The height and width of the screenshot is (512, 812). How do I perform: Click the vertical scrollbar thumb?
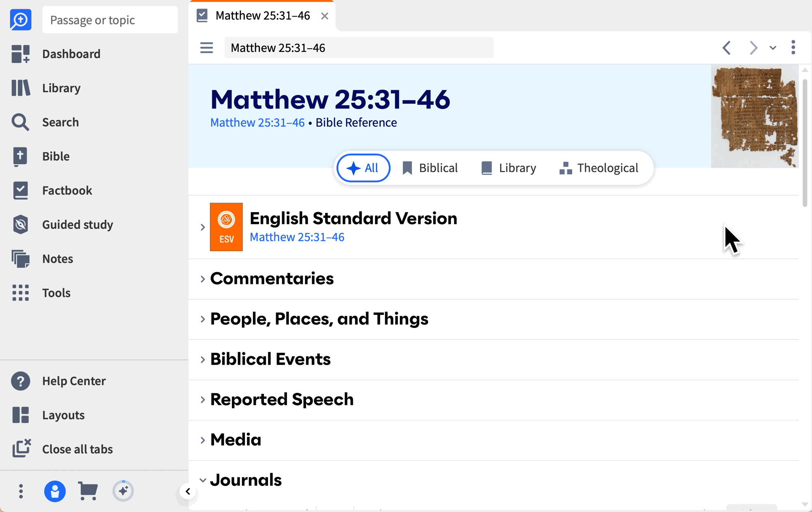pos(805,143)
